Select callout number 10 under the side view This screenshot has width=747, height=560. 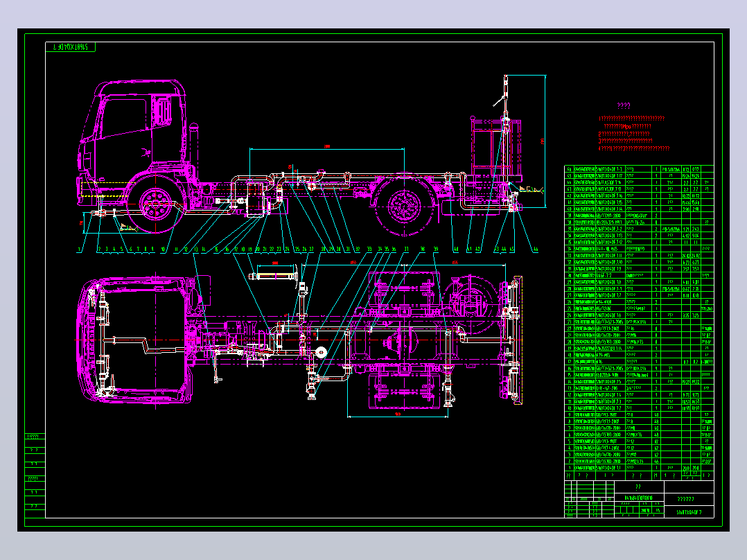pos(164,250)
